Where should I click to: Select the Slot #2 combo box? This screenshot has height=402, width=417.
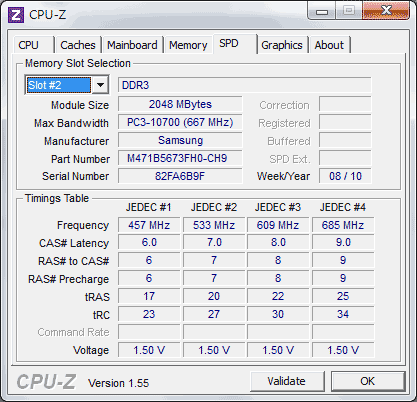(x=67, y=85)
